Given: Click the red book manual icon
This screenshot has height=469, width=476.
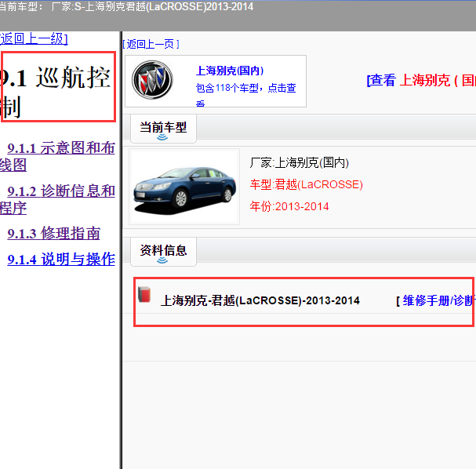Looking at the screenshot, I should tap(144, 294).
